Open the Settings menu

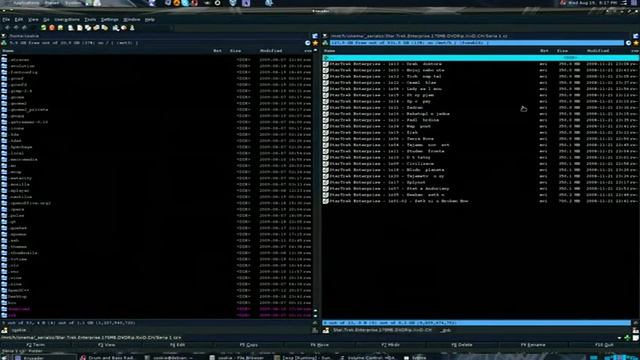pyautogui.click(x=109, y=20)
